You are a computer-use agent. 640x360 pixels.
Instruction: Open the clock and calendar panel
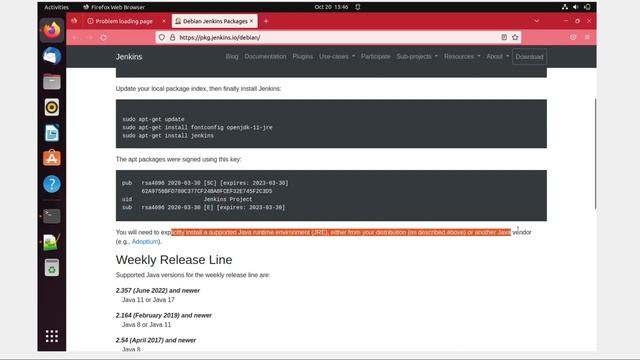click(331, 7)
